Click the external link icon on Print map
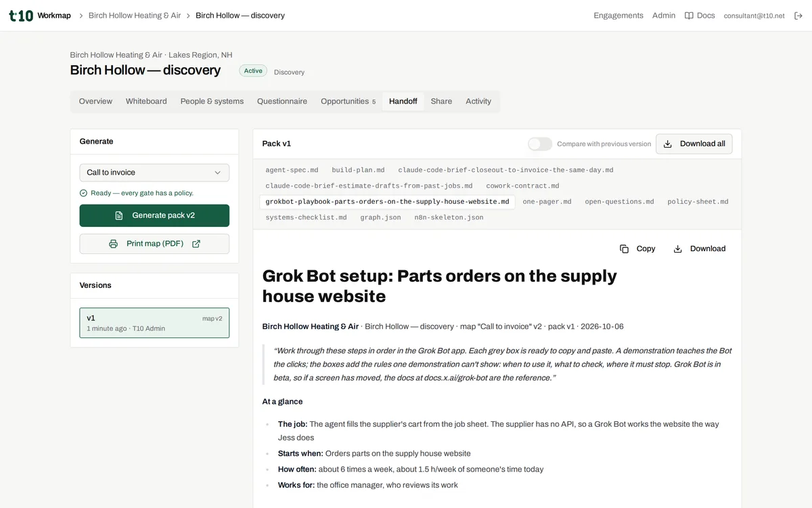The image size is (812, 508). 196,244
